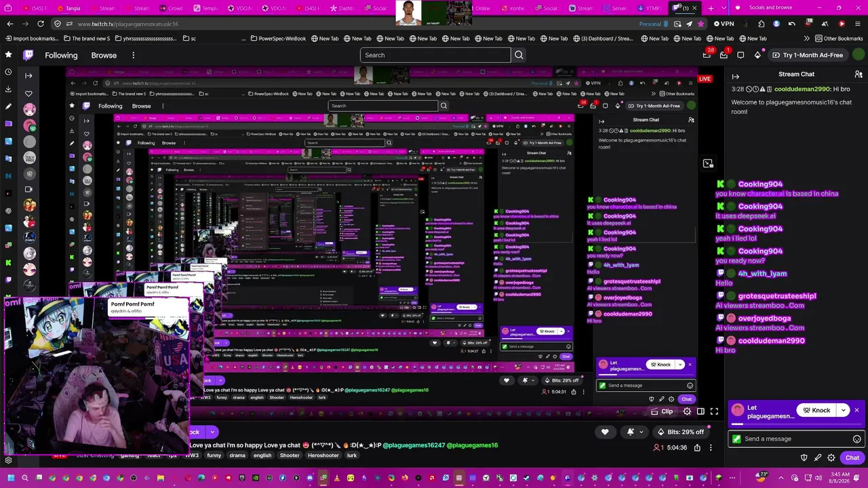The image size is (868, 488).
Task: Click the Twitch Search input field
Action: [x=435, y=55]
